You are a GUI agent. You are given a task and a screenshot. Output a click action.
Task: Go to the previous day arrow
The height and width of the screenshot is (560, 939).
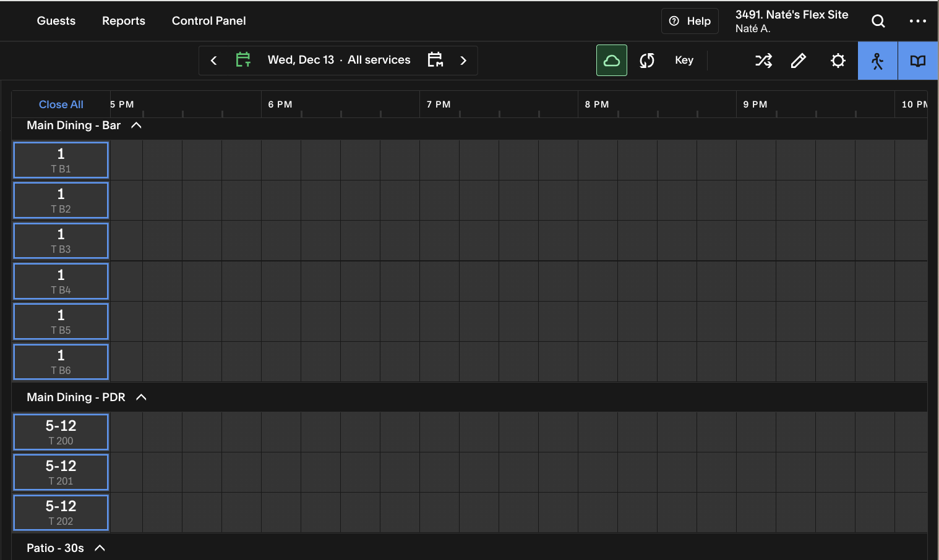coord(213,61)
